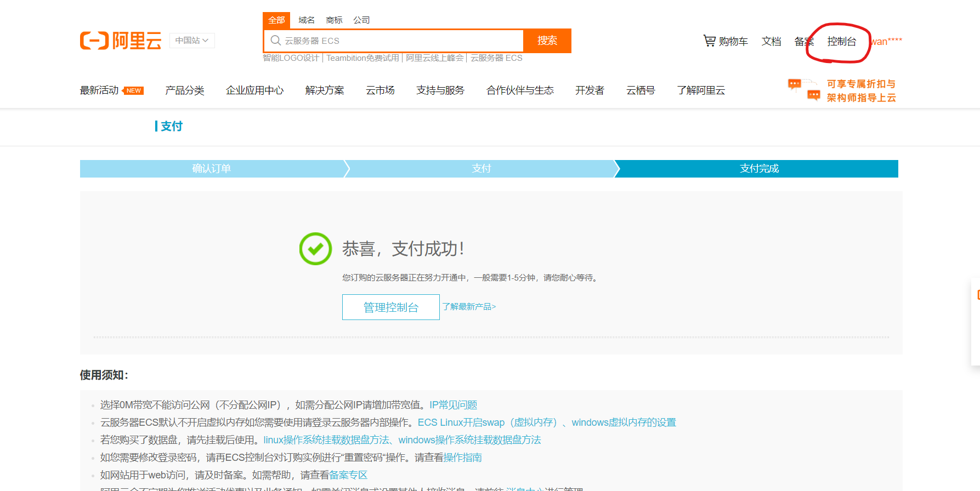
Task: Open the 合作伙伴与生态 menu
Action: click(x=520, y=90)
